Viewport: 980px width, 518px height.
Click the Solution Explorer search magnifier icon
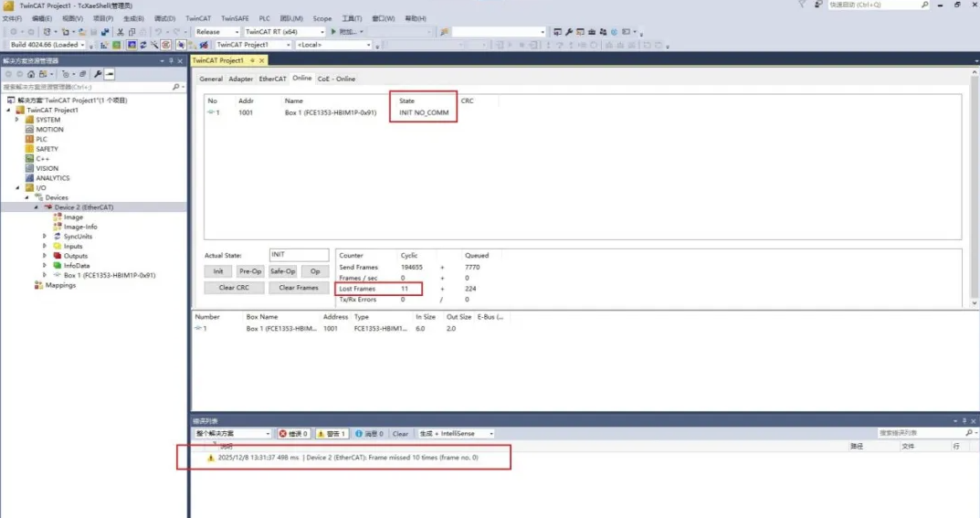(x=175, y=87)
